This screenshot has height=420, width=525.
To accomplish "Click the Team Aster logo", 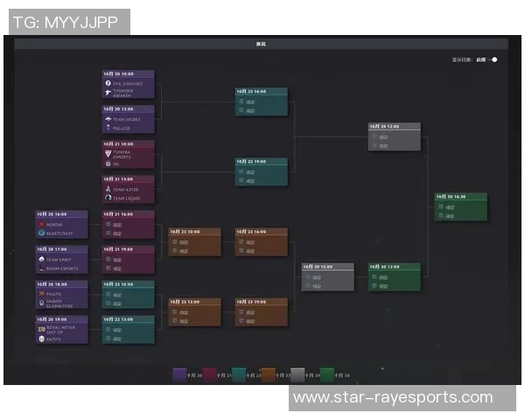I will tap(108, 189).
